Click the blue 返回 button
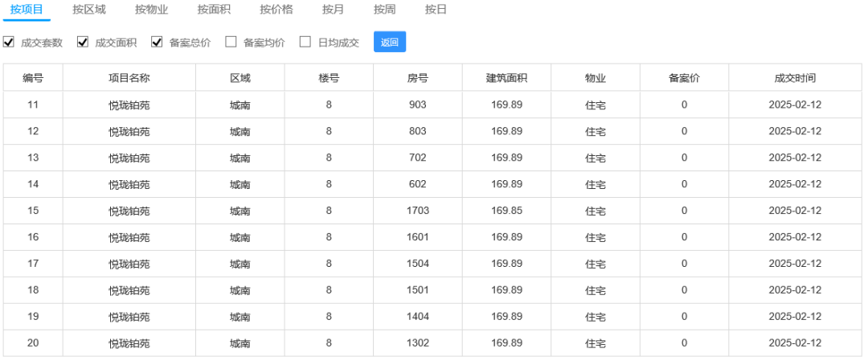868x361 pixels. [390, 42]
